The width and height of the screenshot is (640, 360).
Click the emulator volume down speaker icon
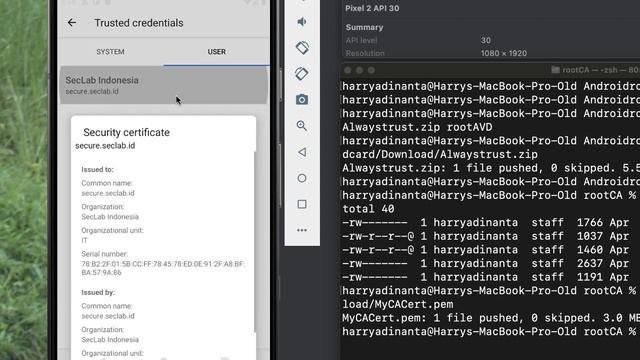click(x=302, y=22)
